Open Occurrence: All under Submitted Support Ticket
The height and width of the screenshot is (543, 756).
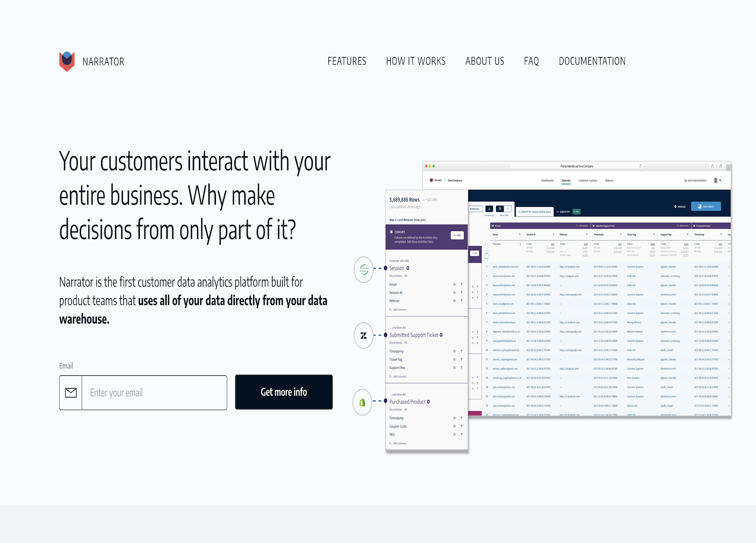tap(398, 343)
